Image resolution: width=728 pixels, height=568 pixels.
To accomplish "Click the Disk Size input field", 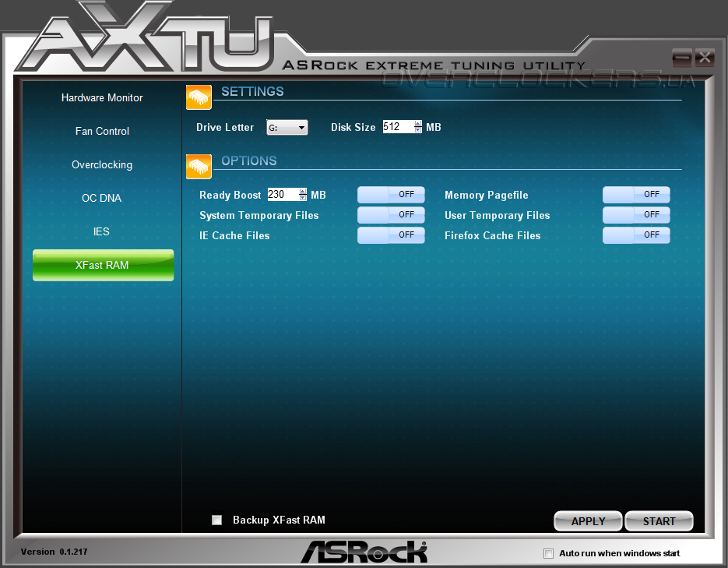I will coord(398,127).
